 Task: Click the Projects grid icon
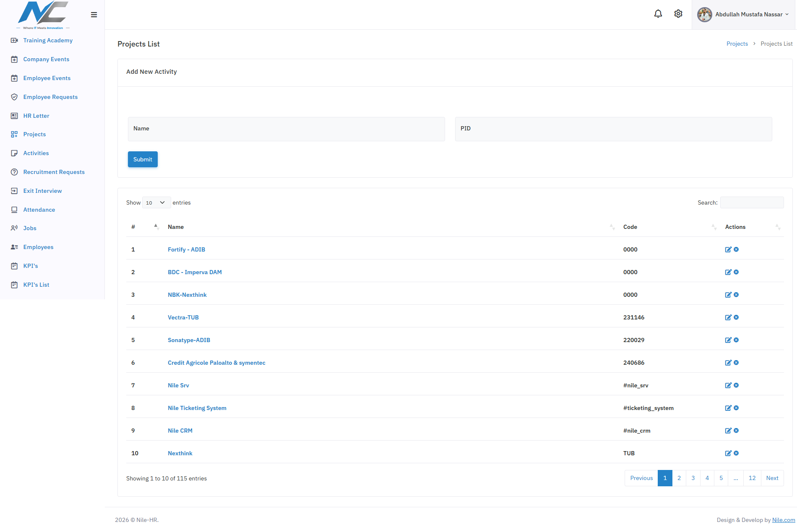pos(14,134)
